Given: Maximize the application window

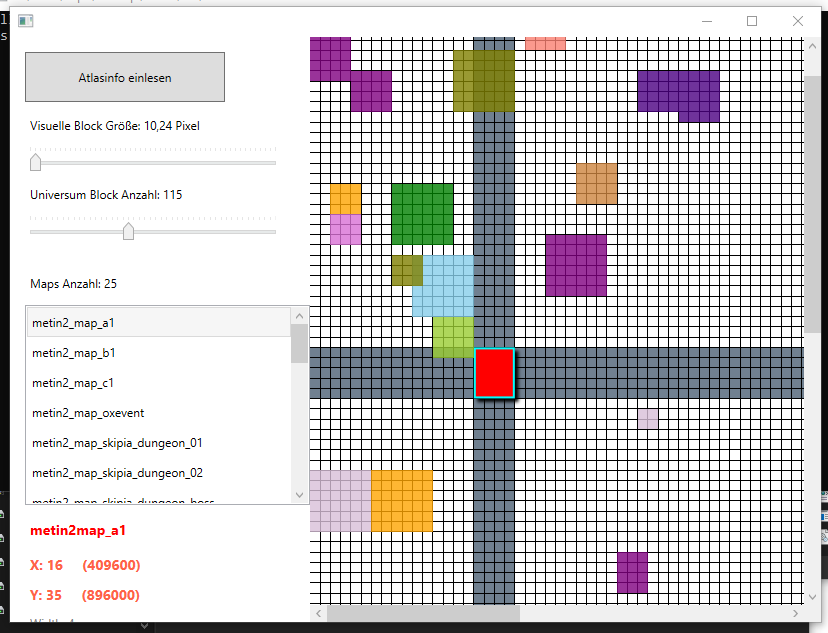Looking at the screenshot, I should coord(752,21).
